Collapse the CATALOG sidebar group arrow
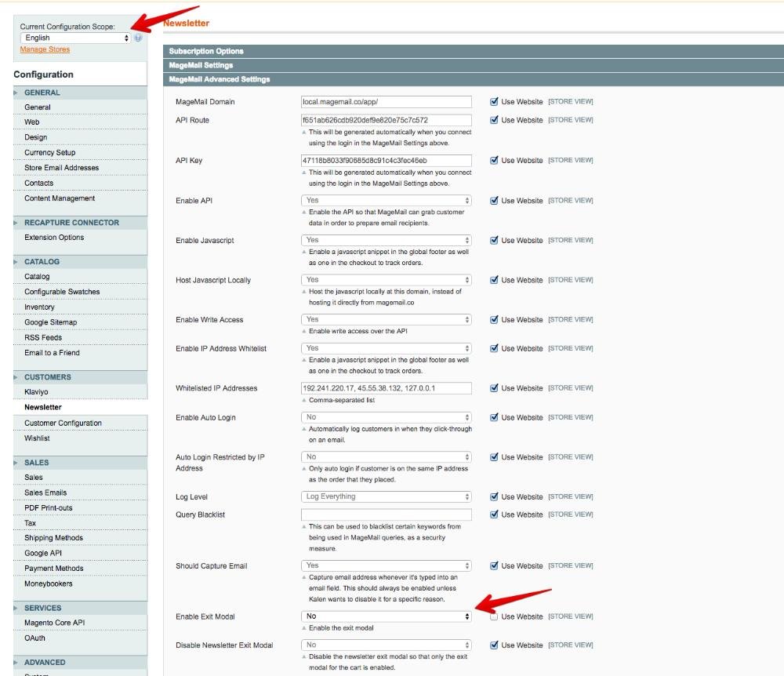Image resolution: width=784 pixels, height=676 pixels. [x=16, y=262]
